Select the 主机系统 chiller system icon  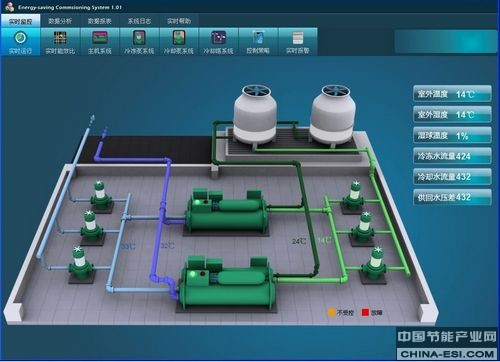click(x=100, y=42)
